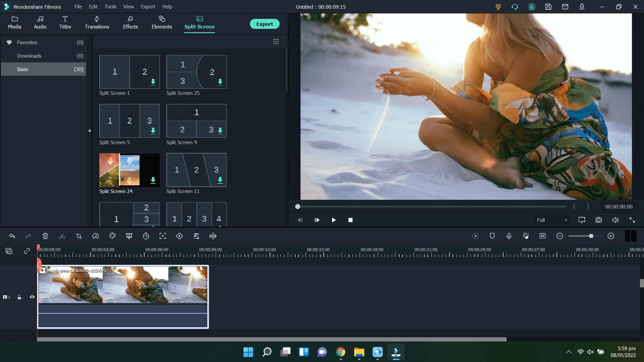This screenshot has width=644, height=362.
Task: Add a Keyframe with diamond icon
Action: coord(179,236)
